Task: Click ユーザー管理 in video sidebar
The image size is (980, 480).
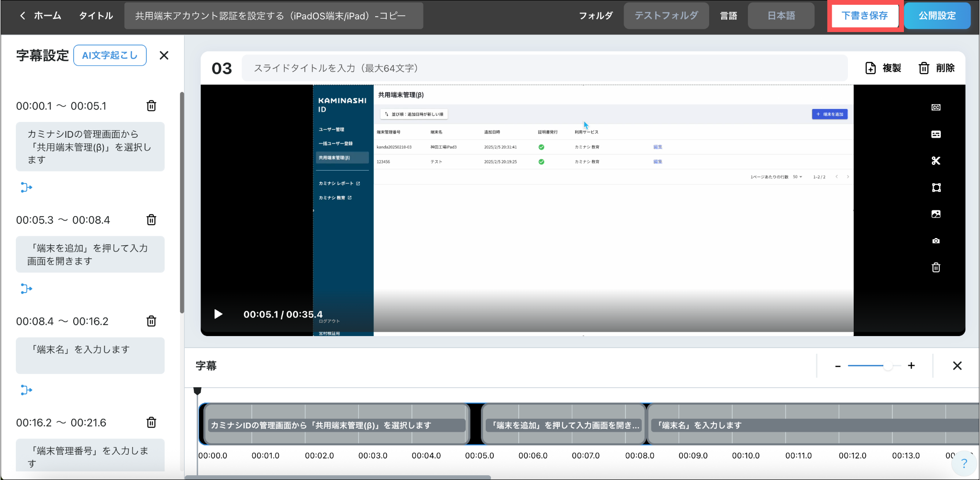Action: pos(332,130)
